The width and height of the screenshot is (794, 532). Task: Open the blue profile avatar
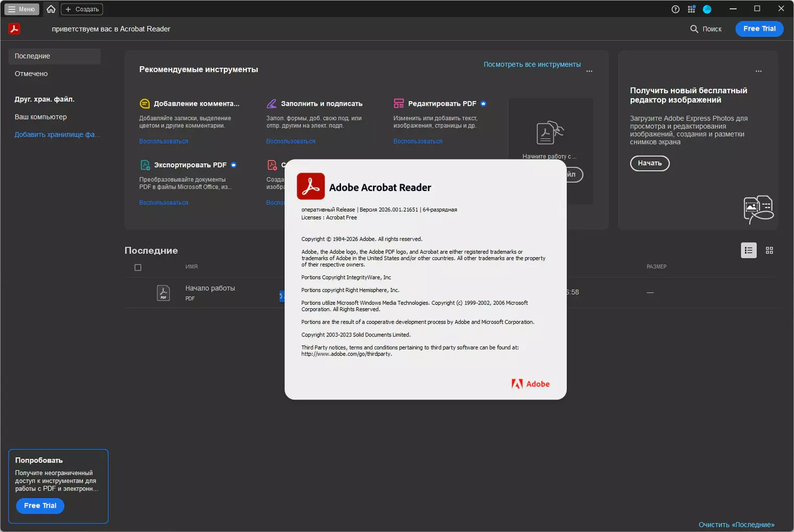(x=707, y=9)
